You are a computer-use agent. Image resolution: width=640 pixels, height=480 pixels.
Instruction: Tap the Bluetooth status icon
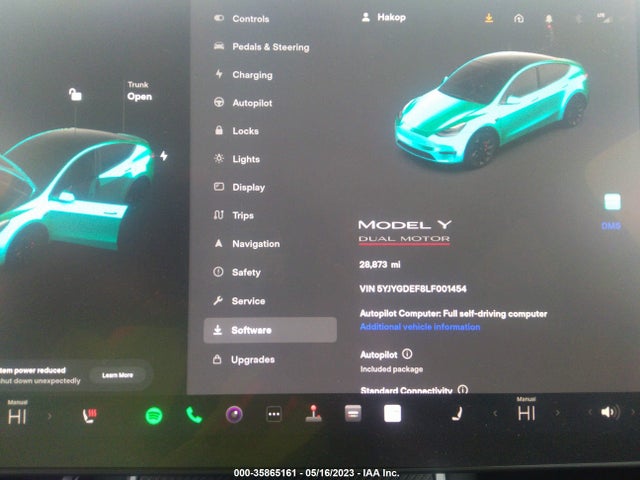point(578,19)
